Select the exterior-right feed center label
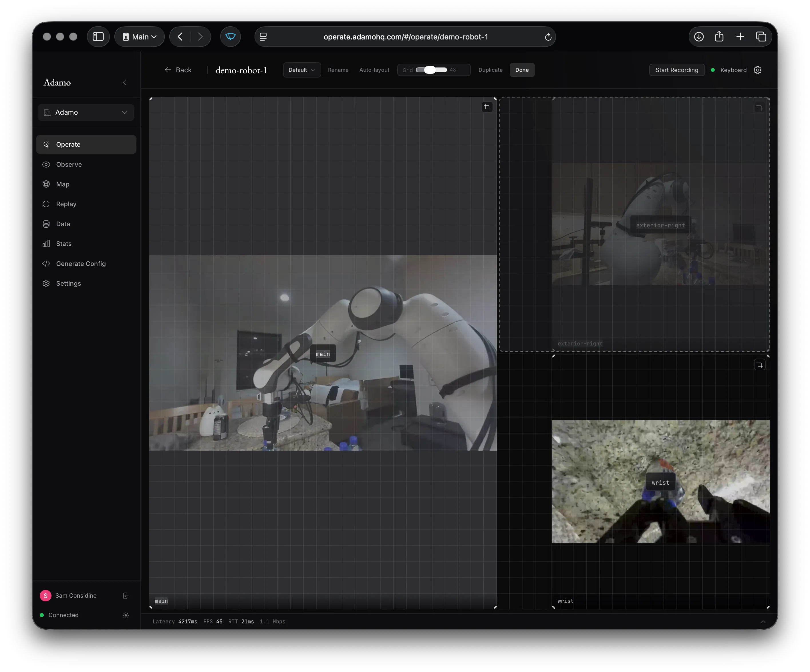Viewport: 810px width, 672px height. [660, 225]
